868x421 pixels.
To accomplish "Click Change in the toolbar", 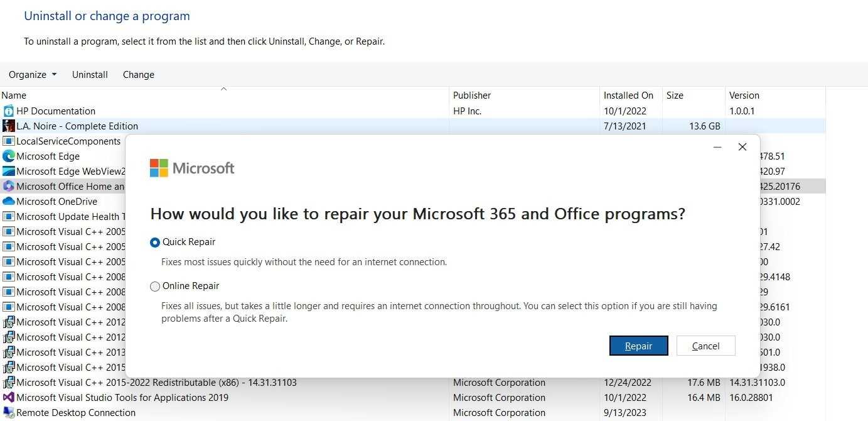I will [139, 75].
